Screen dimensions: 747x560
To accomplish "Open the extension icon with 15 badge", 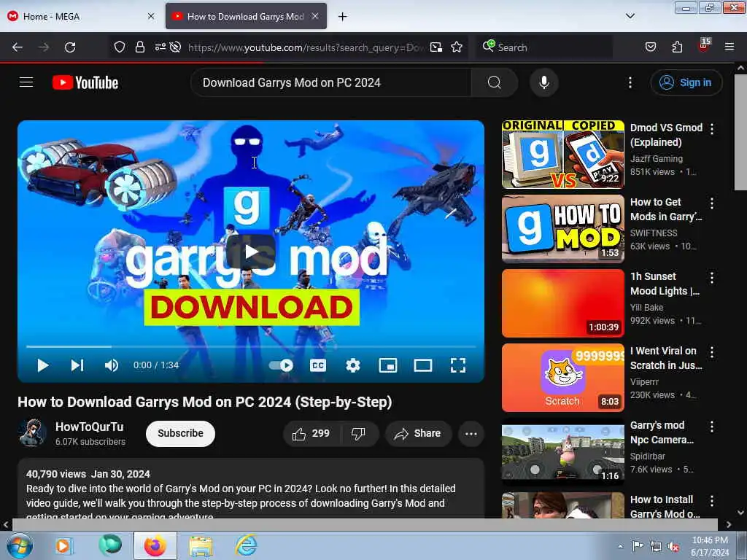I will coord(705,45).
